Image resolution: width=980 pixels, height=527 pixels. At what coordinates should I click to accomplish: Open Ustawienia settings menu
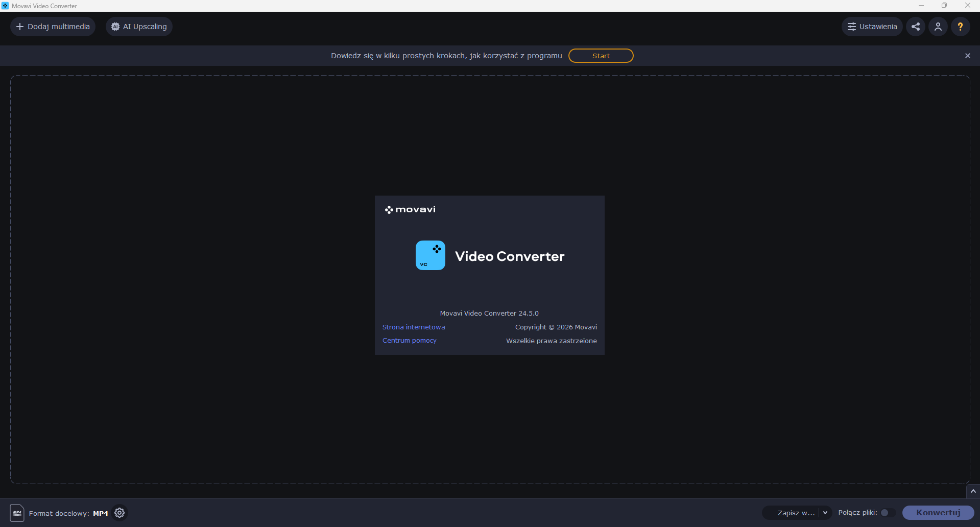(872, 27)
